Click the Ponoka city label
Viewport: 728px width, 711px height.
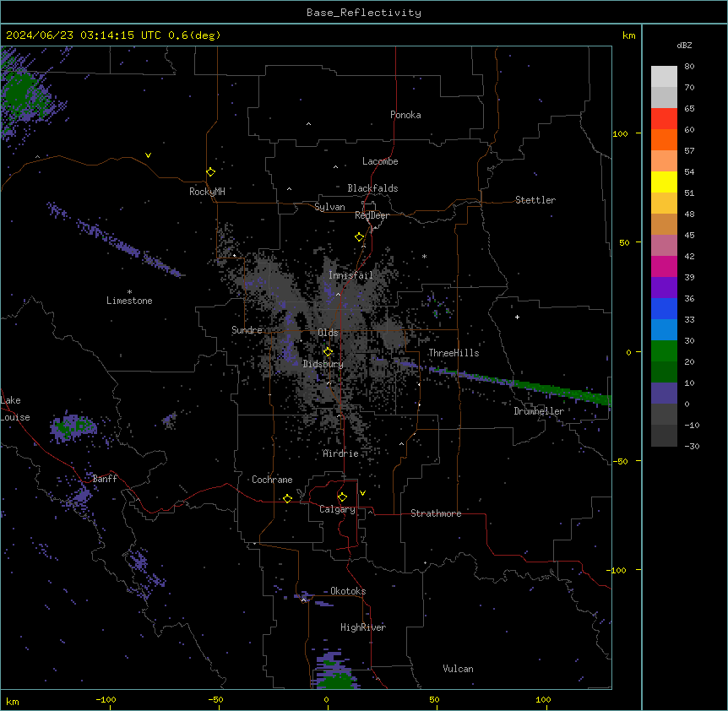[x=405, y=115]
